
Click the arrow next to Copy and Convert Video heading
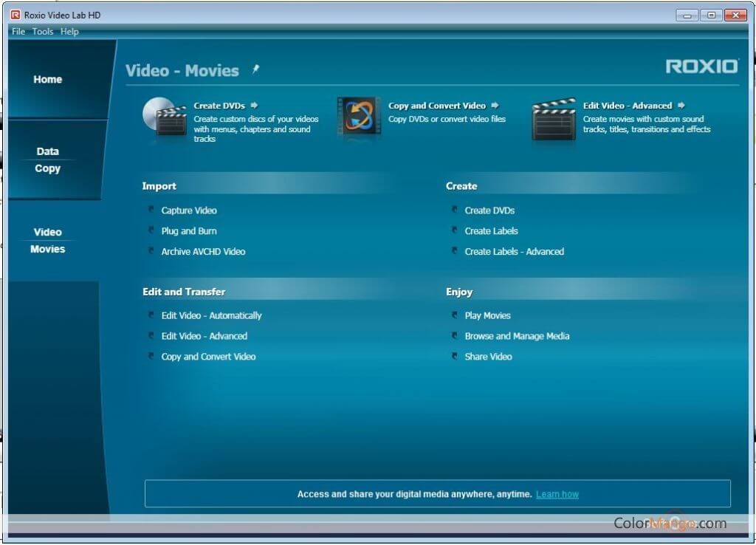pos(495,105)
